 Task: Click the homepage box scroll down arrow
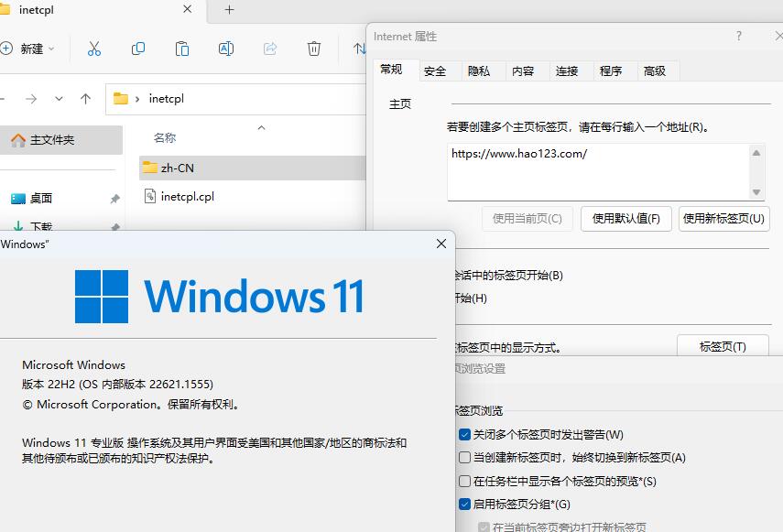756,192
